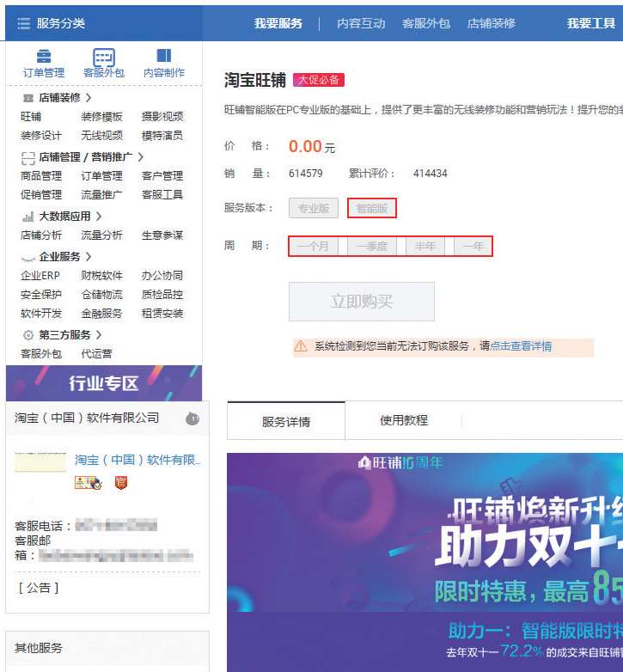
Task: Choose 半年 period option
Action: tap(425, 247)
